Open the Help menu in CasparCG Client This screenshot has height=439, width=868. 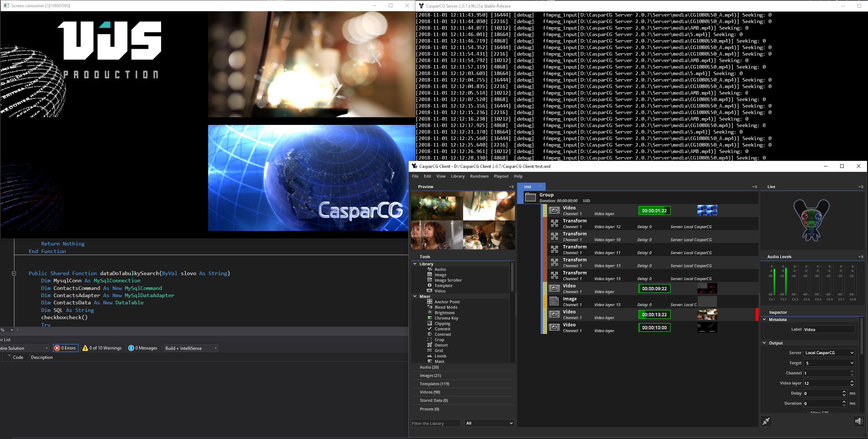518,176
